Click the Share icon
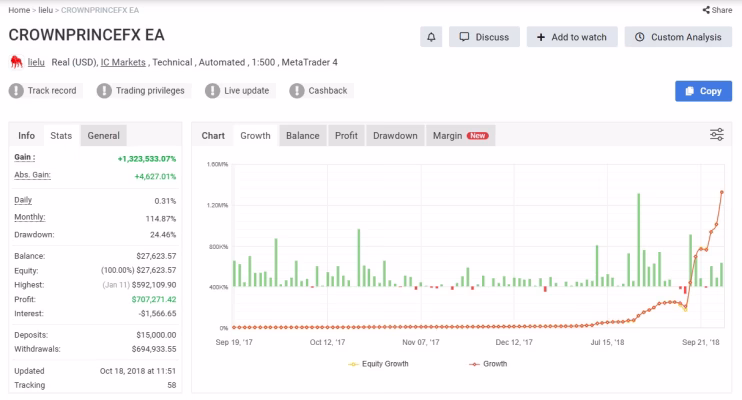The image size is (742, 400). pos(706,10)
